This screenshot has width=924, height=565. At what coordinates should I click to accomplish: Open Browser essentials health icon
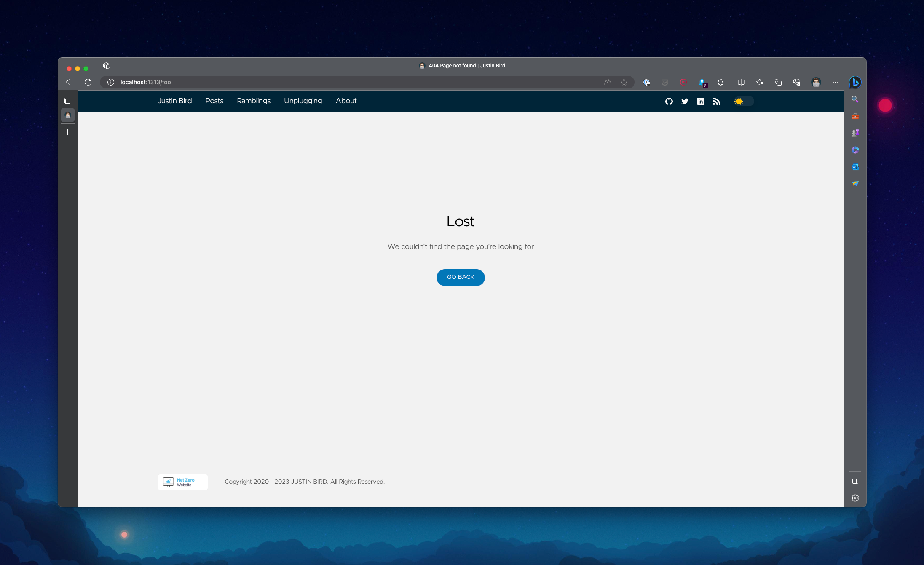tap(796, 82)
